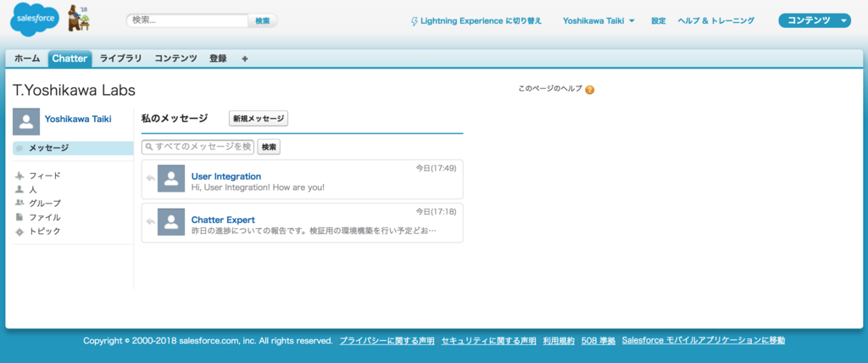The height and width of the screenshot is (363, 868).
Task: Open セキュリティに関する声明 footer link
Action: (x=489, y=340)
